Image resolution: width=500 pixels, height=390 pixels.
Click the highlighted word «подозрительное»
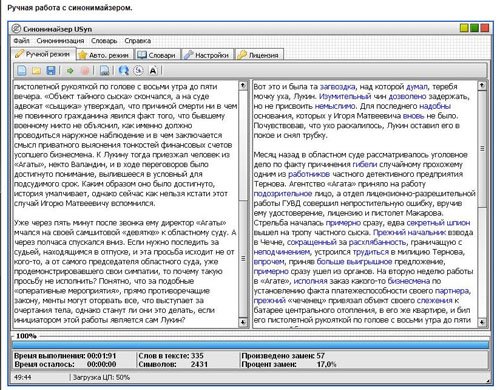(283, 194)
